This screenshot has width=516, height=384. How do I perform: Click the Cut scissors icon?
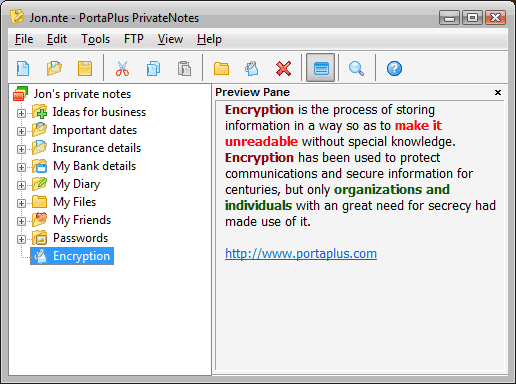click(x=122, y=68)
